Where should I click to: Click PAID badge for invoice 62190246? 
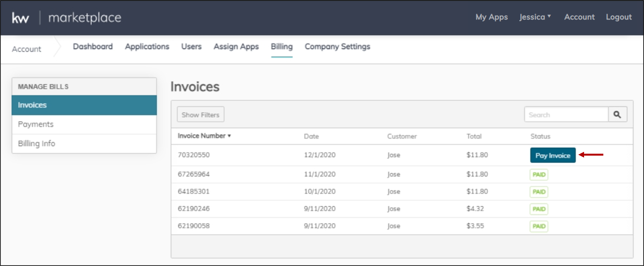(539, 209)
